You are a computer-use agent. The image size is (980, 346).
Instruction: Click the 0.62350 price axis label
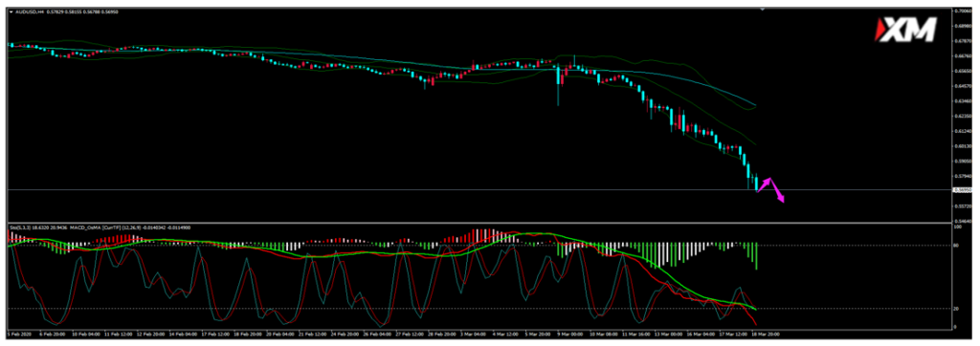click(x=964, y=117)
